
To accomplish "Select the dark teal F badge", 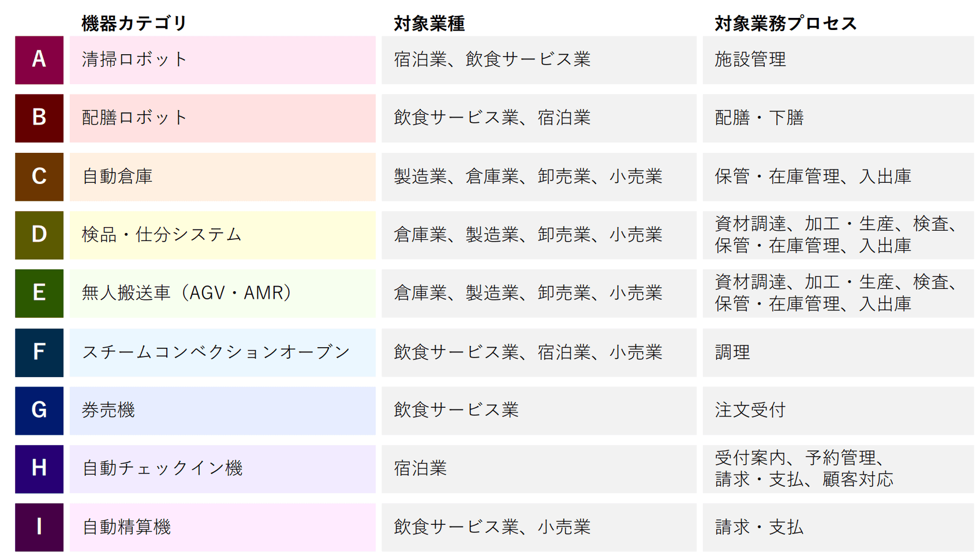I will click(39, 352).
